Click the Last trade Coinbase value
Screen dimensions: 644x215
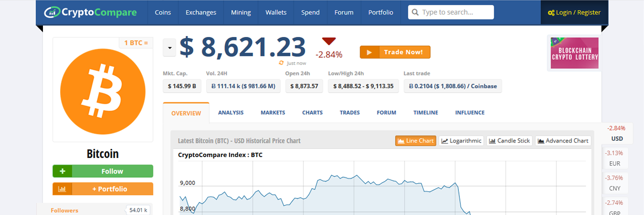click(x=453, y=86)
